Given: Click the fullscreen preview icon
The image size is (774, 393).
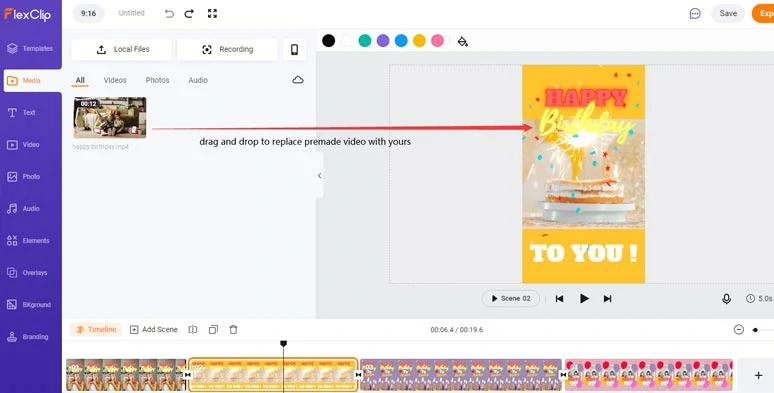Looking at the screenshot, I should click(212, 14).
